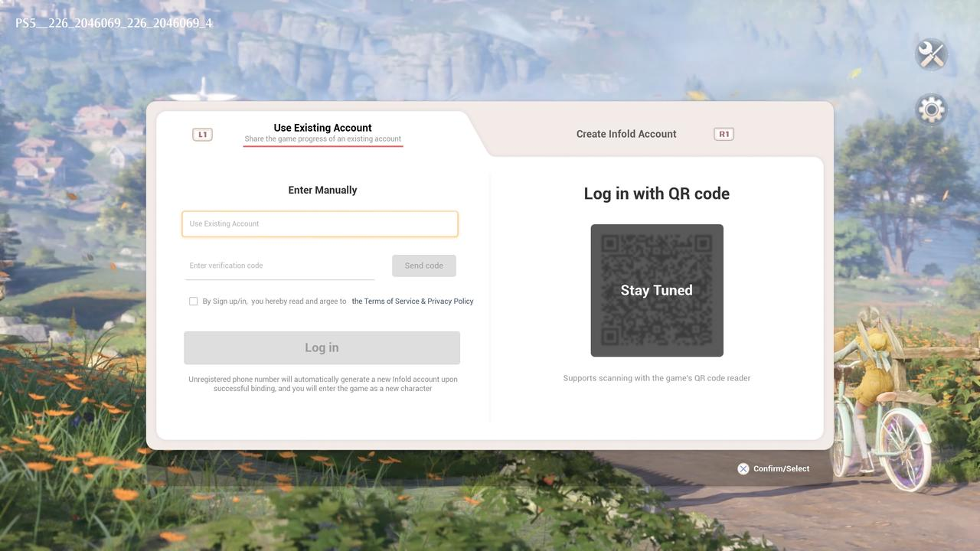Select the Use Existing Account tab
Screen dimensions: 980x551
click(322, 128)
